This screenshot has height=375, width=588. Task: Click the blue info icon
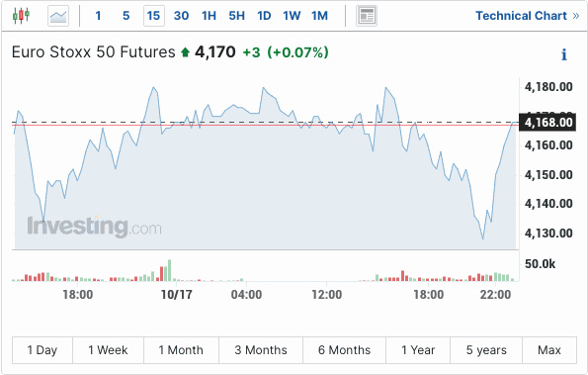point(564,54)
